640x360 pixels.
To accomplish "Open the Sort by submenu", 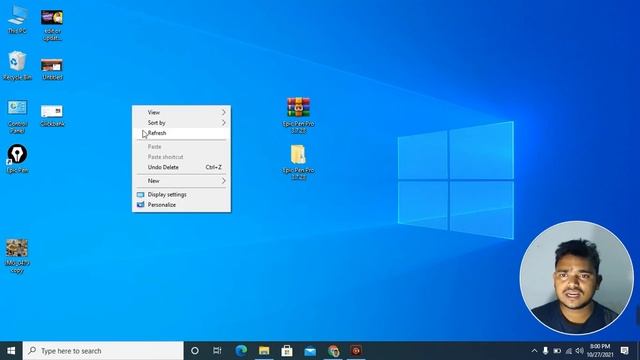I will click(x=181, y=122).
